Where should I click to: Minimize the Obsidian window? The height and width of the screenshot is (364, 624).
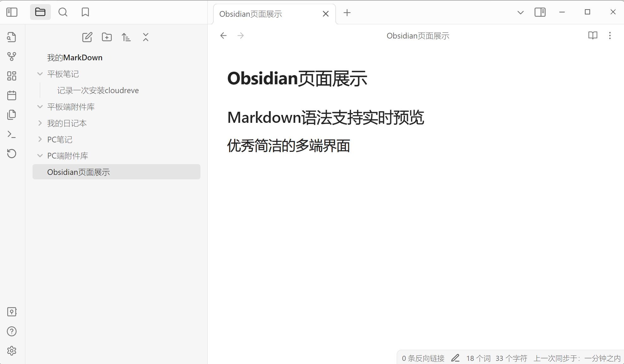coord(562,12)
